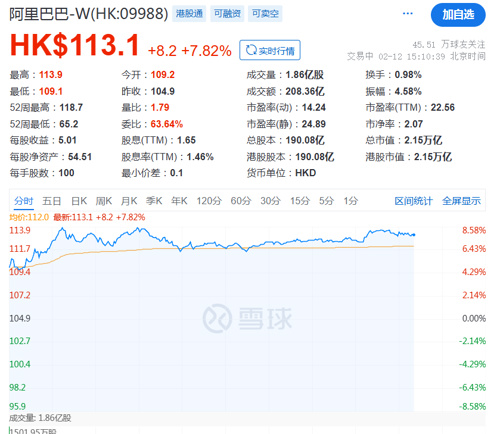
Task: Click the 52周最高 value 118.7
Action: point(71,108)
